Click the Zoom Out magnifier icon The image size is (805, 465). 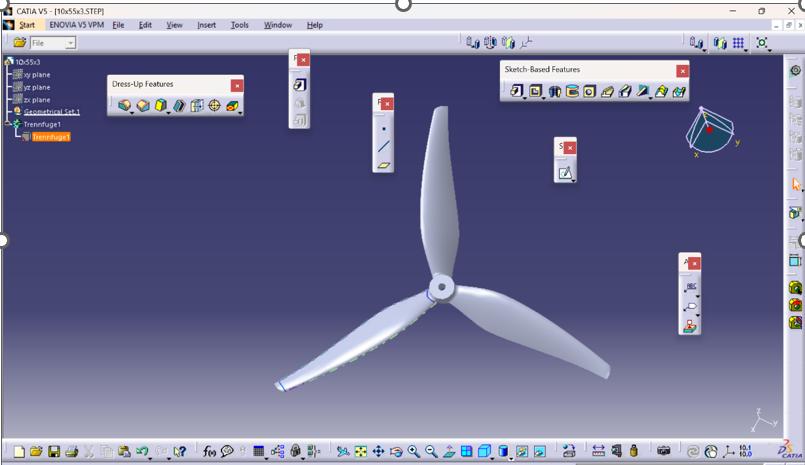tap(431, 451)
